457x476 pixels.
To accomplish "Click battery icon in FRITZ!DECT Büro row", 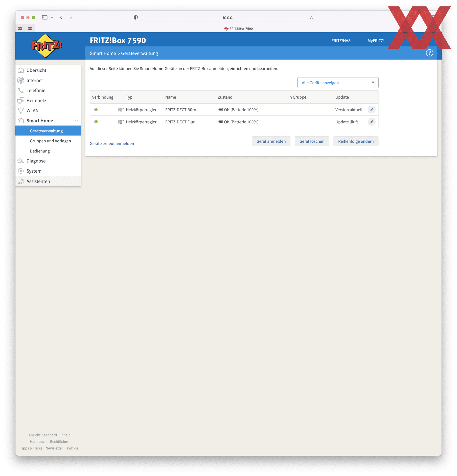I will [220, 110].
